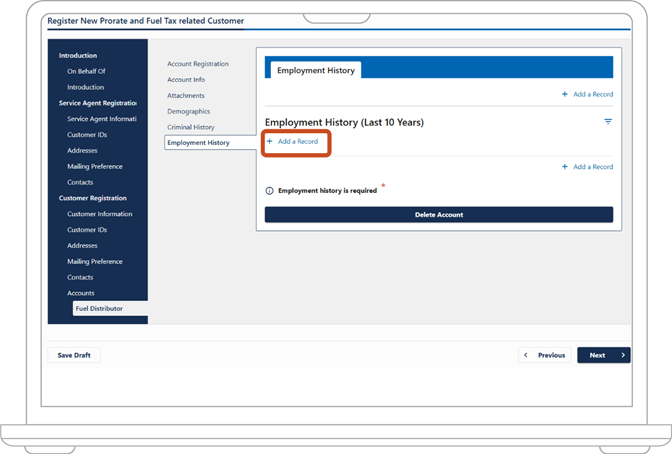
Task: Open Mailing Preference under Customer Registration
Action: tap(95, 262)
